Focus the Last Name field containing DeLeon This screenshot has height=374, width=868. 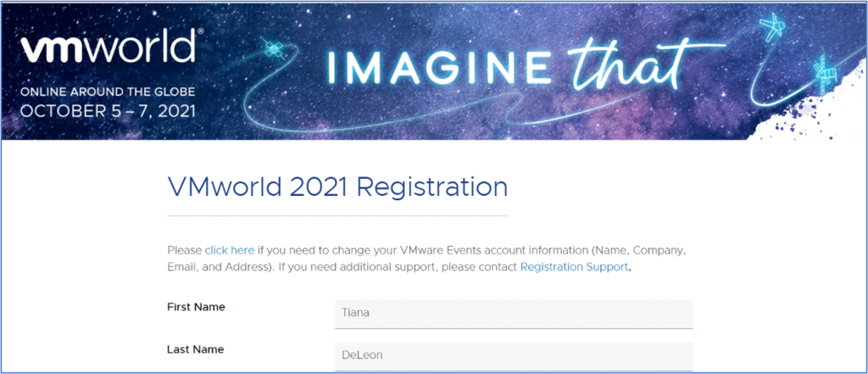[513, 355]
